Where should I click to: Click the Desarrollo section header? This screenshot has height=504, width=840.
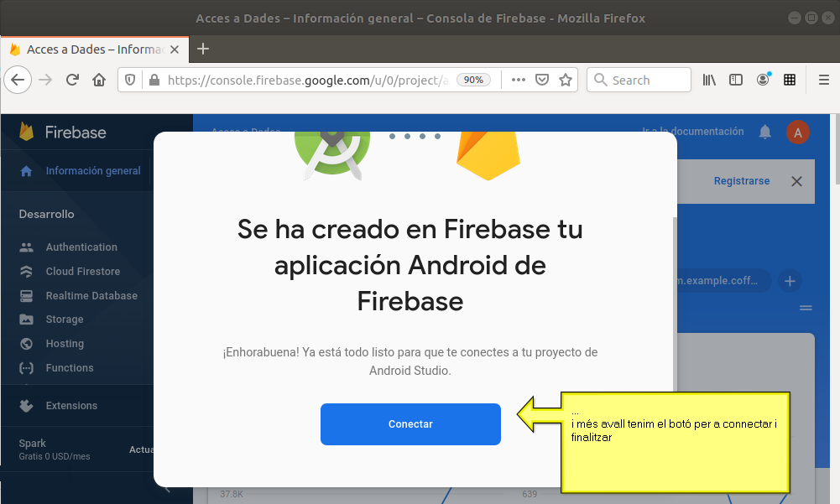tap(47, 214)
